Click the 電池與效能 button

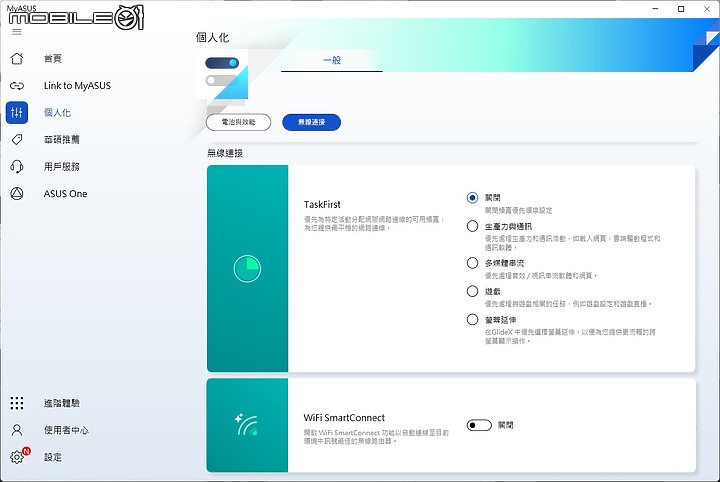(238, 122)
